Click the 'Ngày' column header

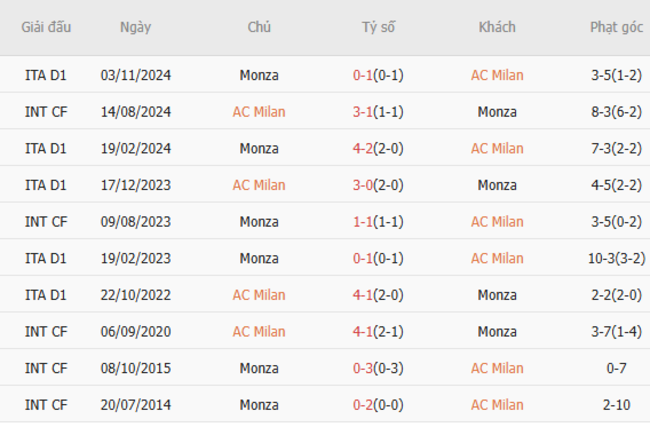(135, 27)
